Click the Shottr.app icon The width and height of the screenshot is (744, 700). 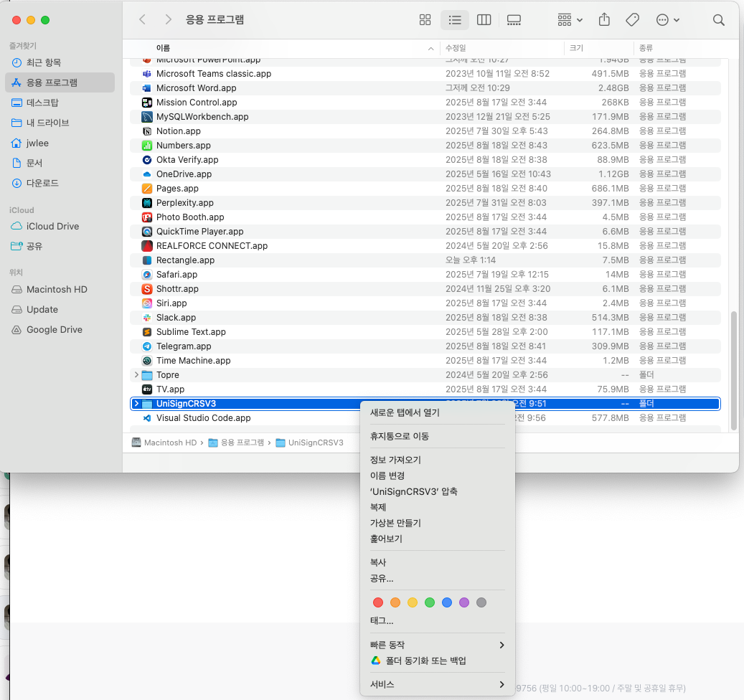[x=147, y=289]
